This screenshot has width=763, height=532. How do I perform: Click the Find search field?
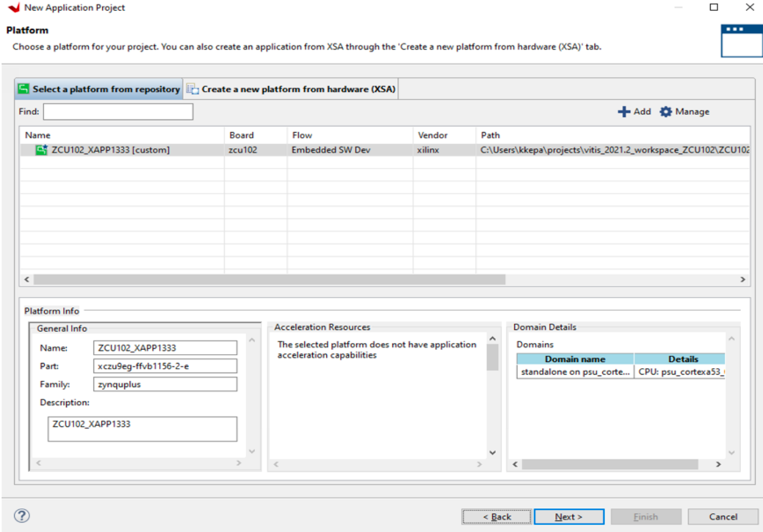[x=118, y=112]
